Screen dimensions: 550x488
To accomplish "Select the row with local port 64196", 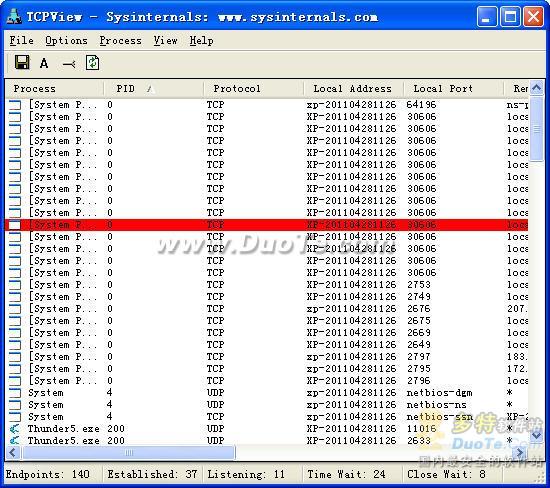I will (x=267, y=105).
